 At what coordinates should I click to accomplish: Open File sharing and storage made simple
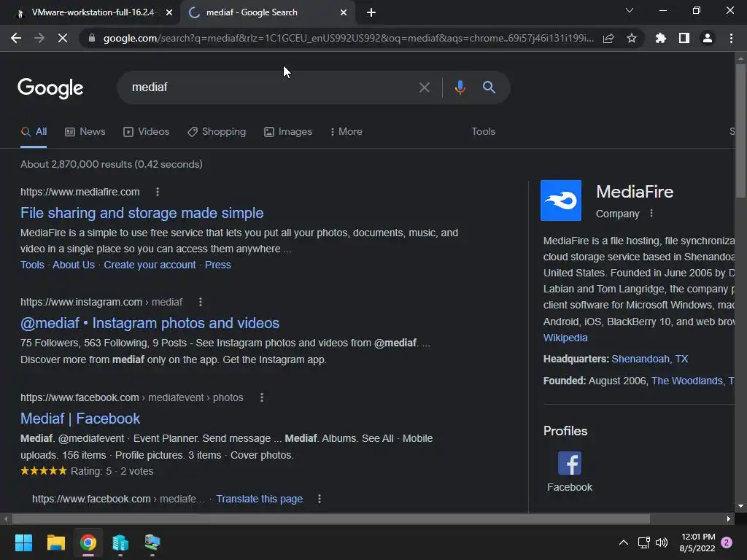tap(142, 213)
